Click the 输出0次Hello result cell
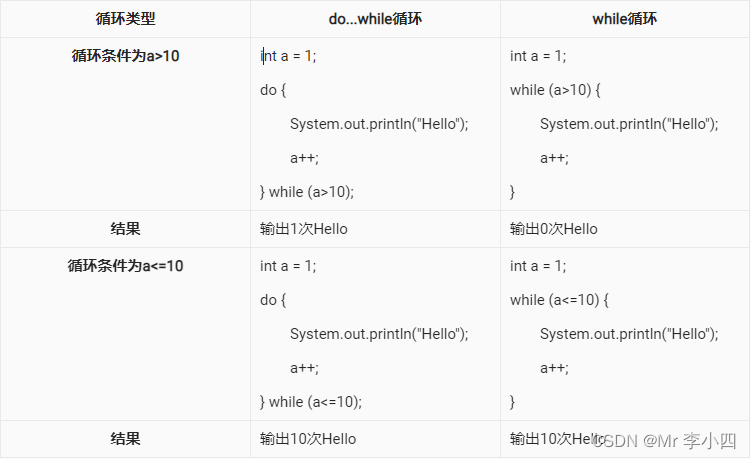Viewport: 751px width, 459px height. coord(554,229)
